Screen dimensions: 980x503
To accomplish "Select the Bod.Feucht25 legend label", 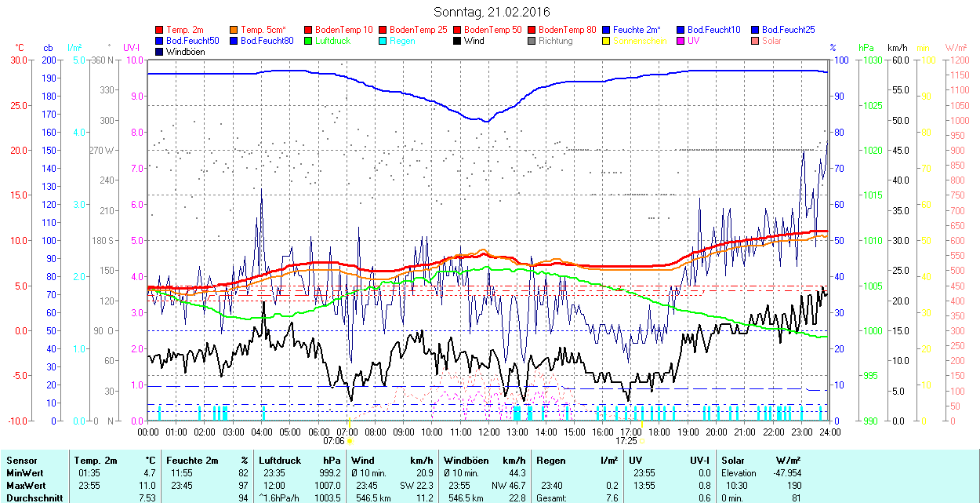I will [789, 30].
